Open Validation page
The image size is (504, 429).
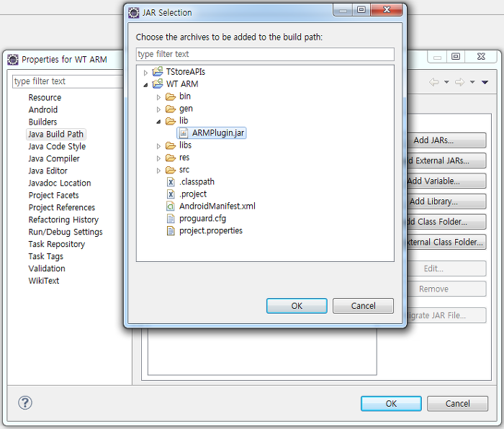point(47,268)
